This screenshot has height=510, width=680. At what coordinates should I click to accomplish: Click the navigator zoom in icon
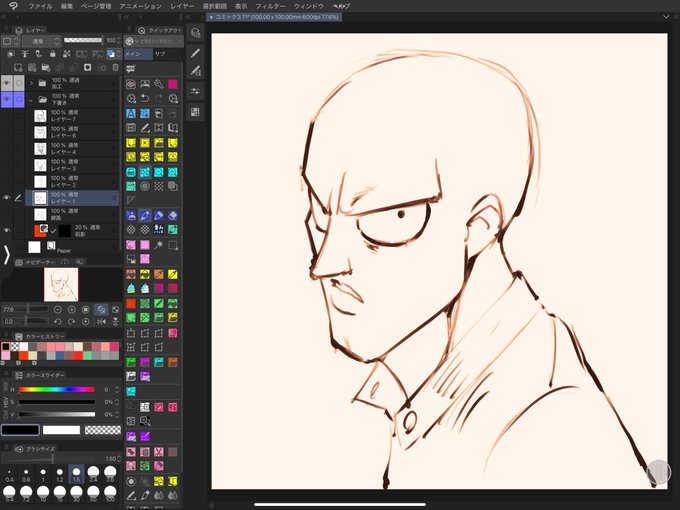[x=72, y=310]
